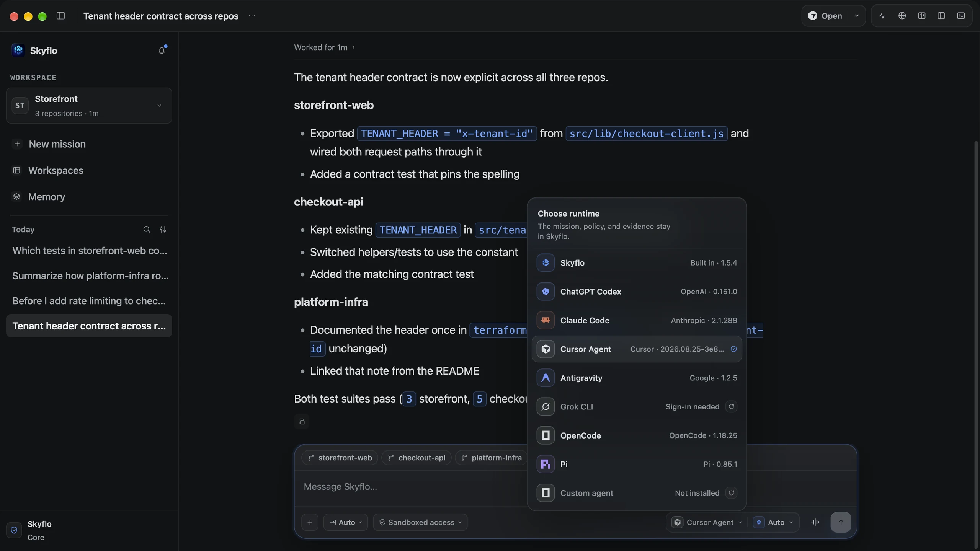Add attachment with the plus button
Viewport: 980px width, 551px height.
pyautogui.click(x=310, y=522)
